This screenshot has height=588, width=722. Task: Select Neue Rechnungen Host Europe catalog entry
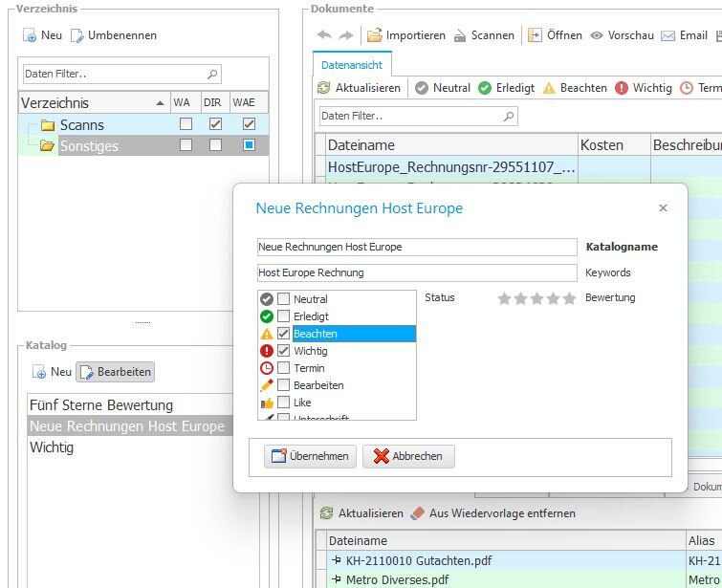131,426
